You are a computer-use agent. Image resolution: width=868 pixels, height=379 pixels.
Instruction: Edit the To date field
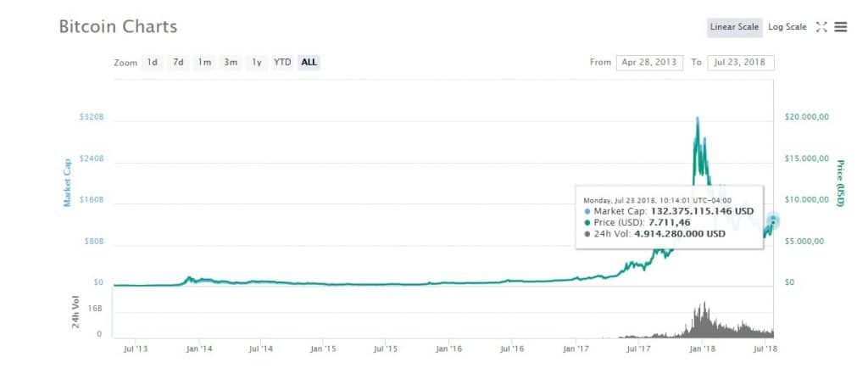[739, 62]
